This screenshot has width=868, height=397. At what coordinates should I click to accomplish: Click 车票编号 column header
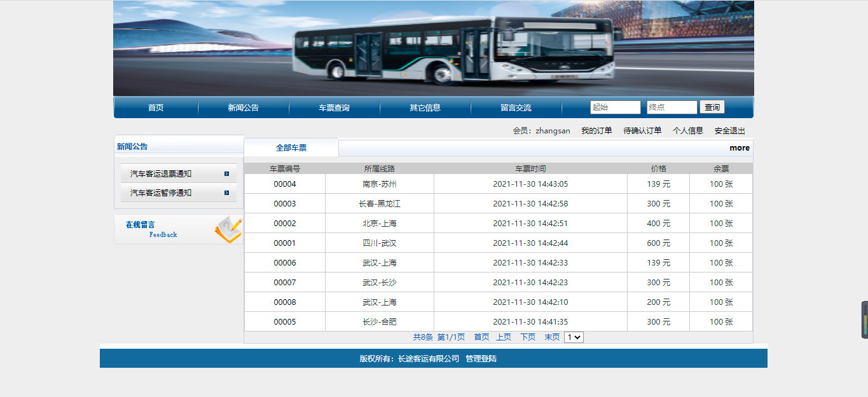[285, 169]
